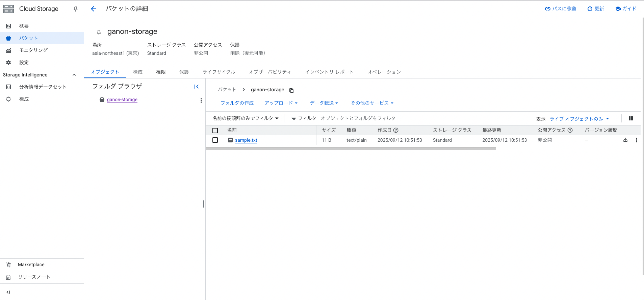The image size is (644, 300).
Task: Open the ganon-storage folder options menu
Action: (201, 100)
